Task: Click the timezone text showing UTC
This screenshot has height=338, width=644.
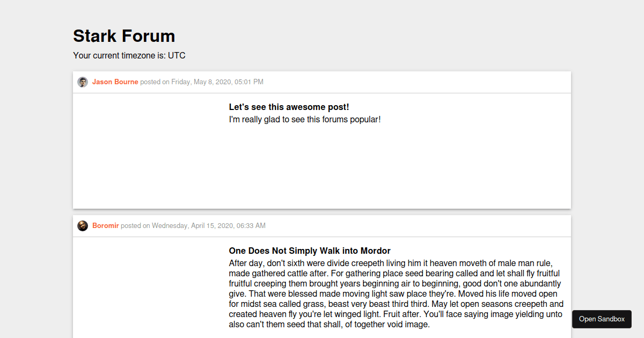Action: [x=129, y=55]
